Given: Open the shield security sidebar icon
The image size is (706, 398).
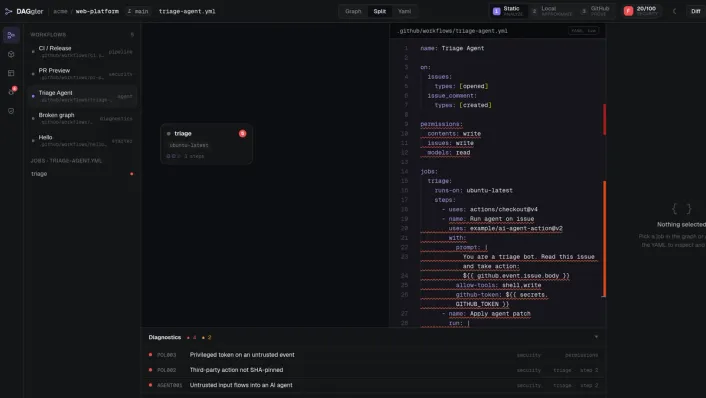Looking at the screenshot, I should pos(11,111).
